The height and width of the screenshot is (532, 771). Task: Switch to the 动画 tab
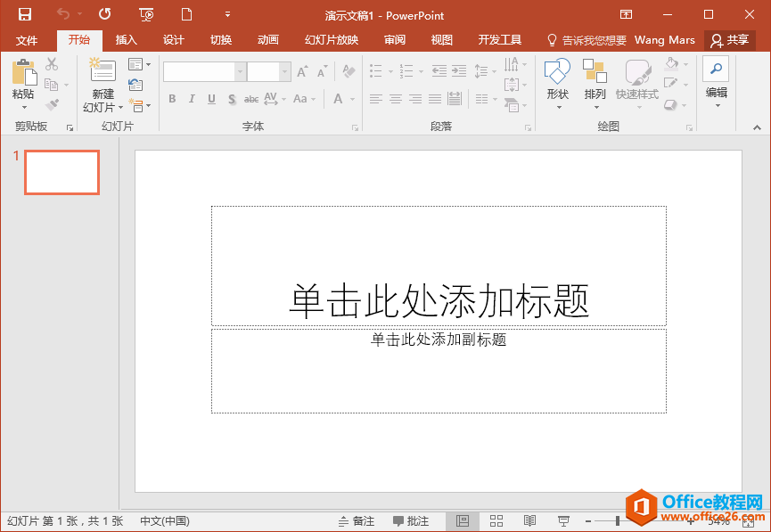[x=268, y=40]
